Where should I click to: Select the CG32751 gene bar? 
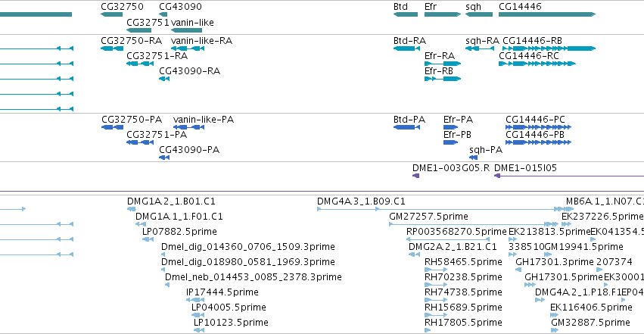[x=138, y=30]
